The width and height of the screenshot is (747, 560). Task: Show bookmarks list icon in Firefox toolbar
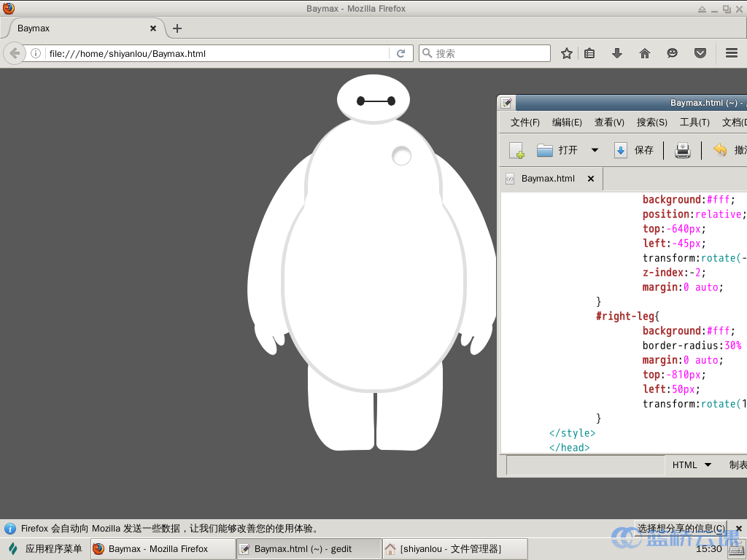589,53
